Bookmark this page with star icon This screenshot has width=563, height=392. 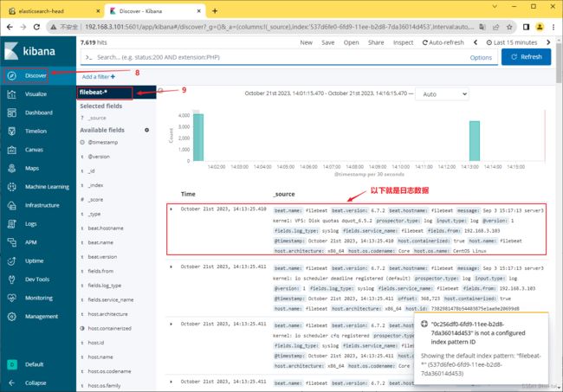509,27
